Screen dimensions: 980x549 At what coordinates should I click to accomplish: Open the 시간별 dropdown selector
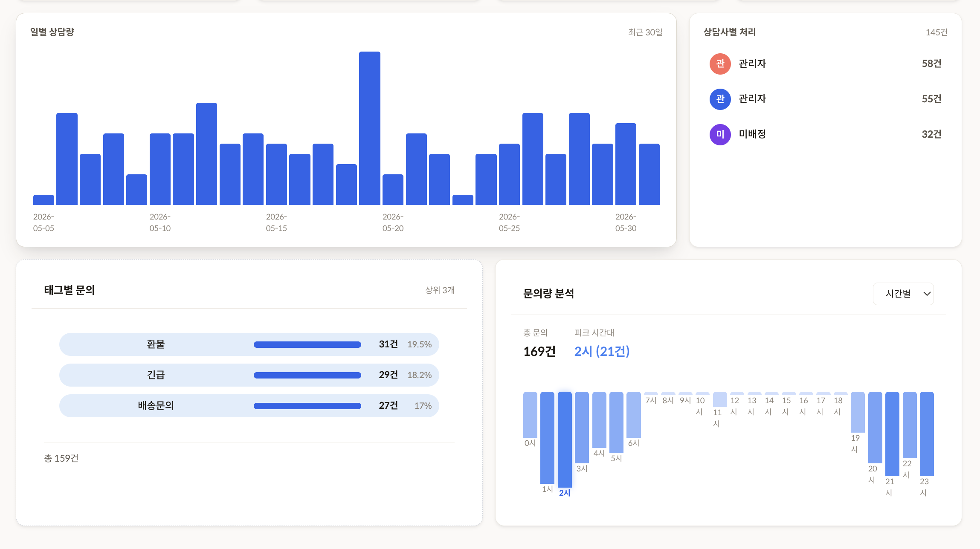[x=903, y=294]
